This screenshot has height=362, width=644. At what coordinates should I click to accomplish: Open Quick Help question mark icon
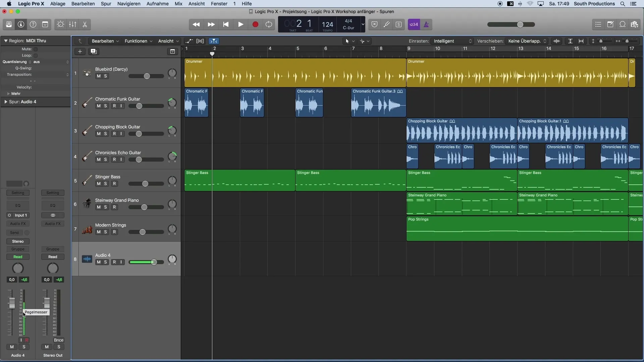click(33, 24)
